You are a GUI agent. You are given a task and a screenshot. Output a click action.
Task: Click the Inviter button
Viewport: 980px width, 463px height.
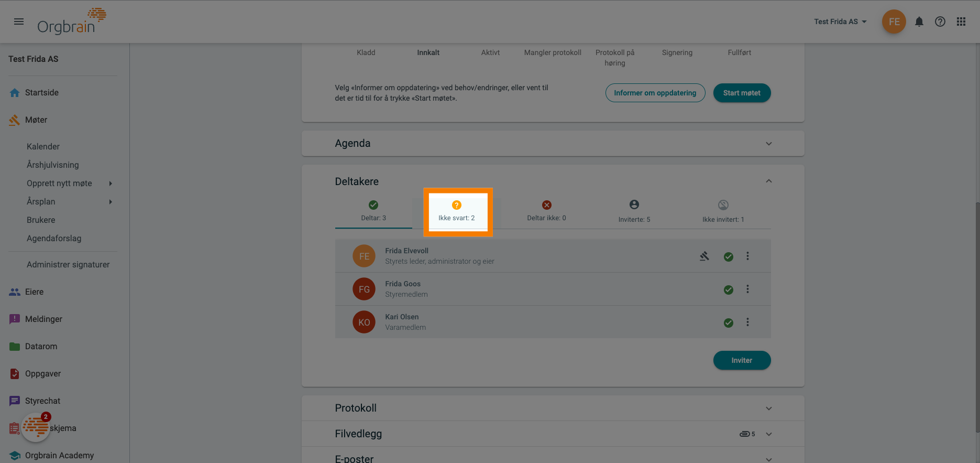pos(742,360)
